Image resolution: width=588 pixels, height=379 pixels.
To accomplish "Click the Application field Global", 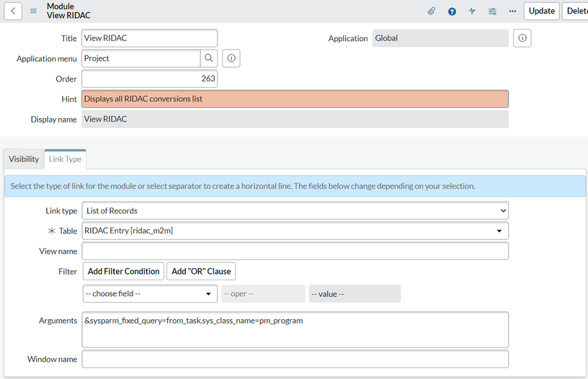I will click(x=440, y=38).
